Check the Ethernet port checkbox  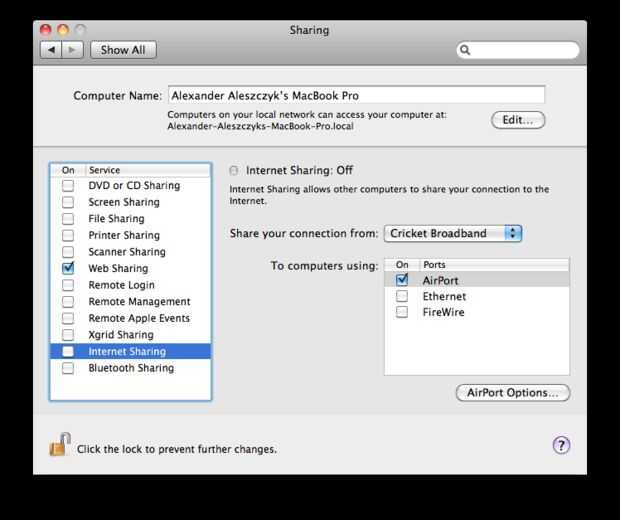[402, 296]
